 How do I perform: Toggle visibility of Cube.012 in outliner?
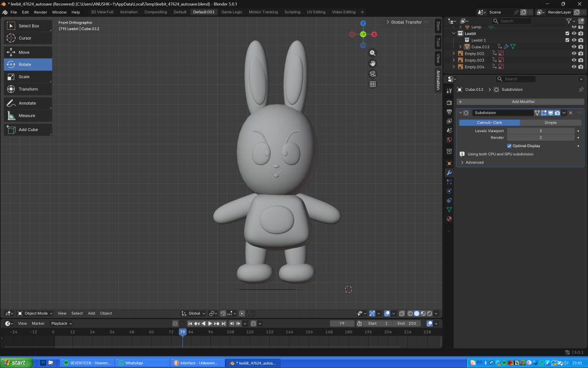click(x=574, y=47)
